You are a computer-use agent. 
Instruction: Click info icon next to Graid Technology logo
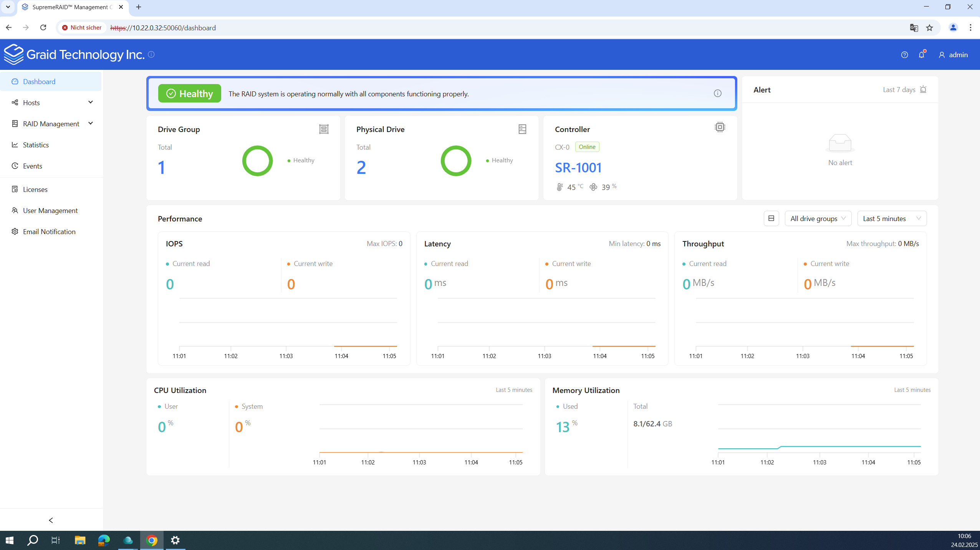pos(151,55)
